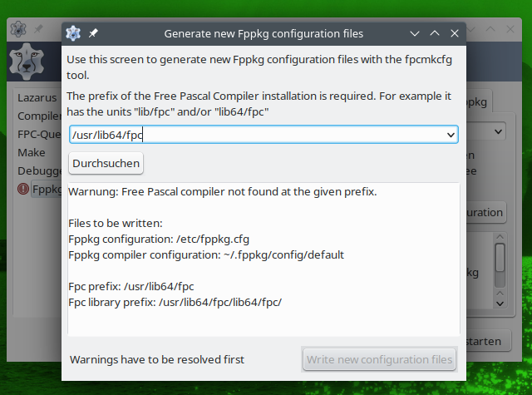Click the large cheetah logo in background window
Image resolution: width=532 pixels, height=395 pixels.
[x=27, y=62]
